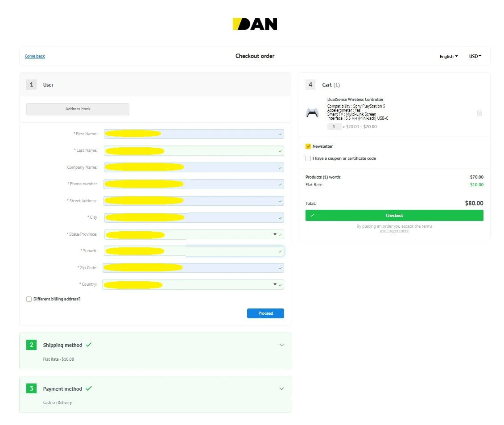Click step number 3 payment badge
Image resolution: width=504 pixels, height=425 pixels.
pyautogui.click(x=31, y=389)
